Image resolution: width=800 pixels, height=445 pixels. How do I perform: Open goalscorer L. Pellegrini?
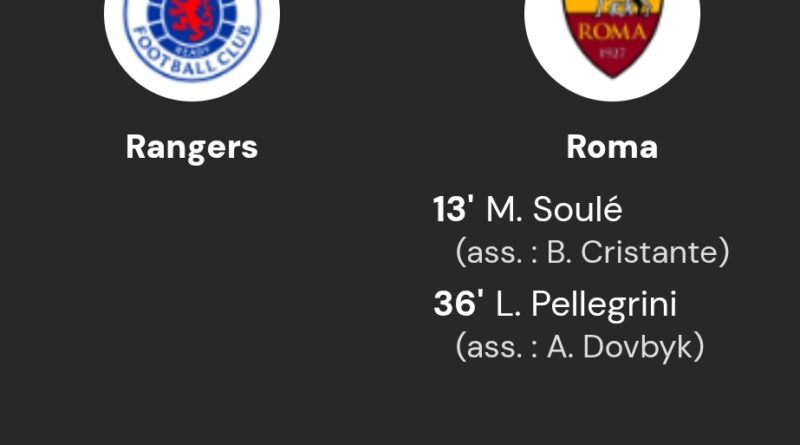586,304
